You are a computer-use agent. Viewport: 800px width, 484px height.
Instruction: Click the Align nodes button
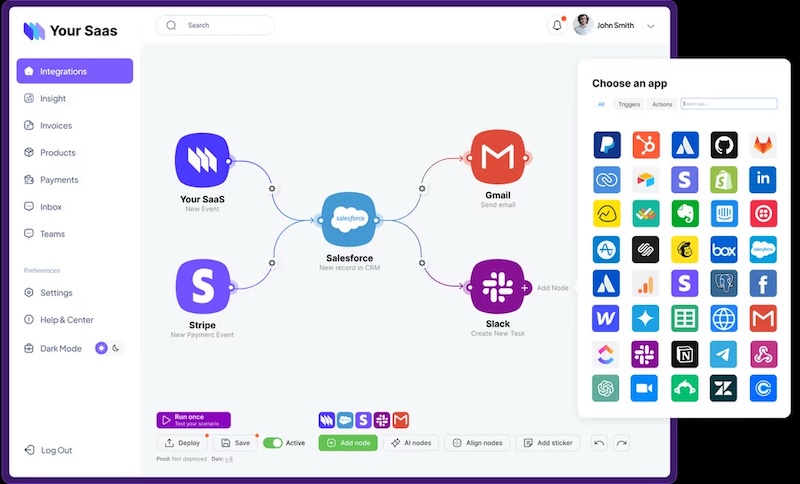[x=477, y=443]
